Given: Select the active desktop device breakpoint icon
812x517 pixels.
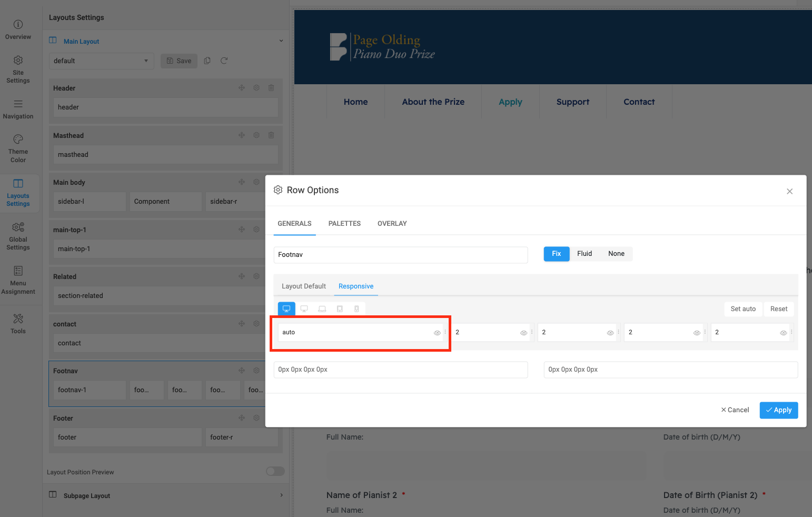Looking at the screenshot, I should coord(286,309).
